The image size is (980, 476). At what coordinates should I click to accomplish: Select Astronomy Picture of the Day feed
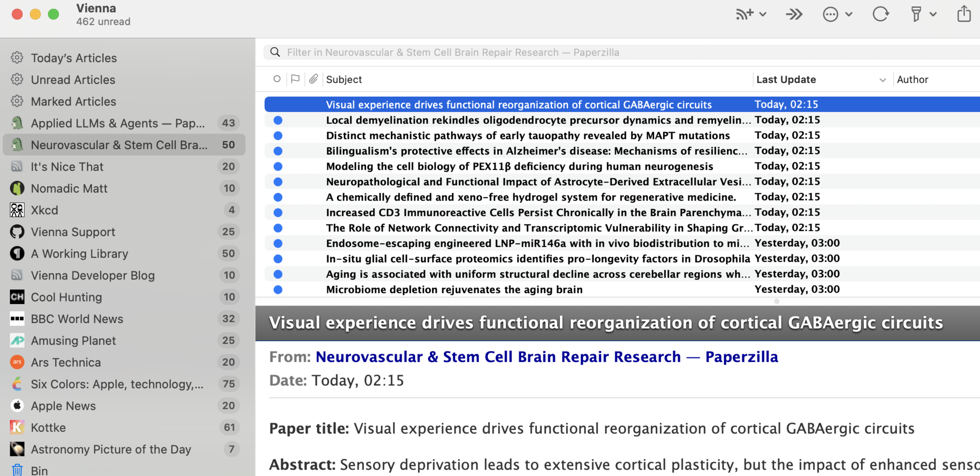point(124,449)
